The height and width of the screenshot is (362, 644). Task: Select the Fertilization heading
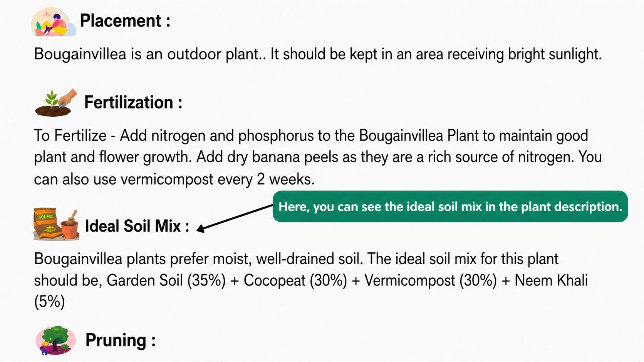coord(133,102)
